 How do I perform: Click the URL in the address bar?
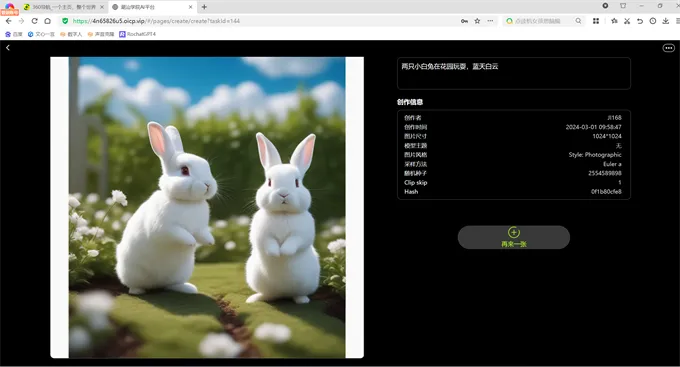(x=156, y=21)
